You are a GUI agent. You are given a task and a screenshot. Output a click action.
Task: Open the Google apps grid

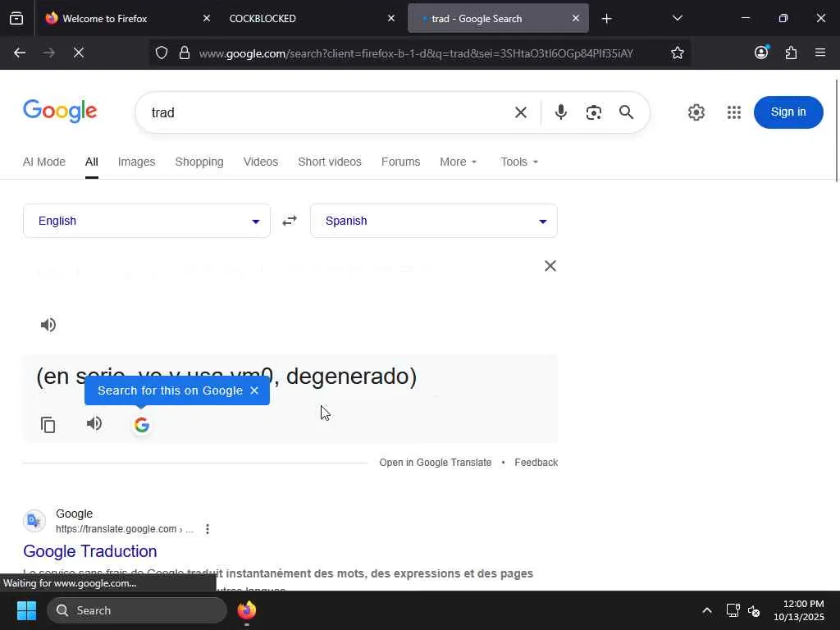(x=734, y=112)
